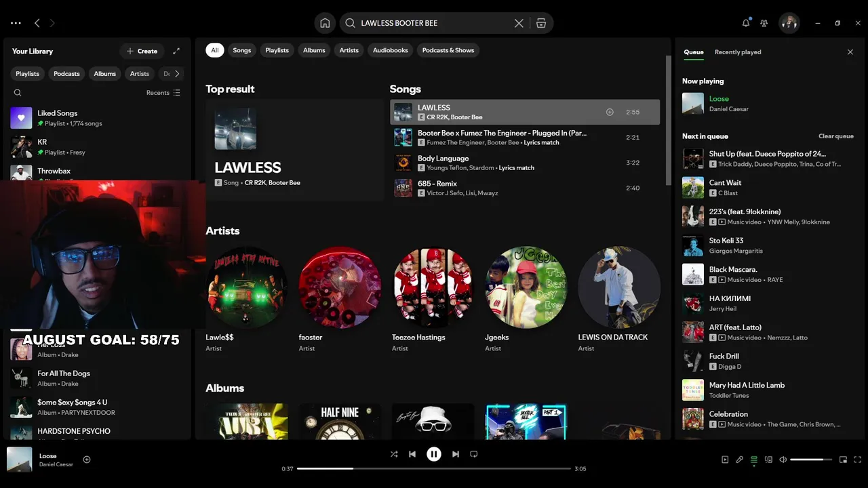Screen dimensions: 868x488
Task: Click the Clear queue button
Action: pos(836,136)
